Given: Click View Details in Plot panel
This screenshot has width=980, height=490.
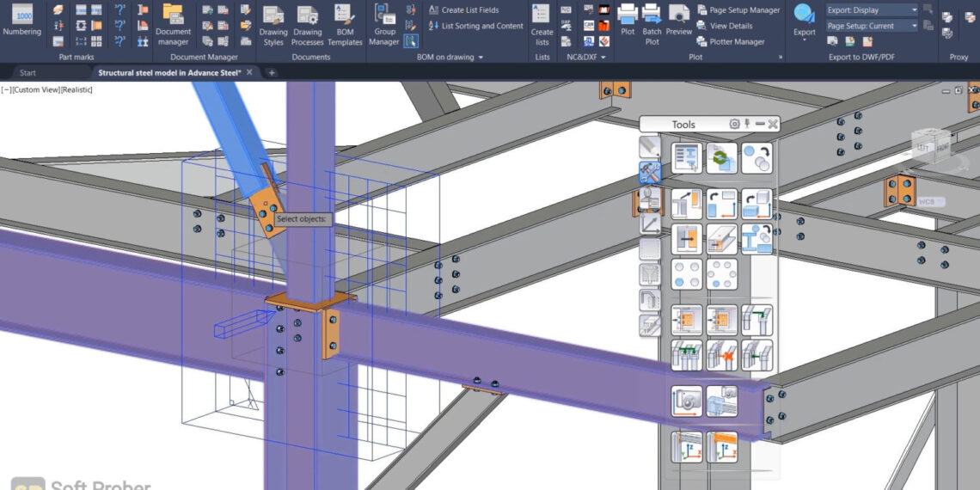Looking at the screenshot, I should [x=725, y=27].
